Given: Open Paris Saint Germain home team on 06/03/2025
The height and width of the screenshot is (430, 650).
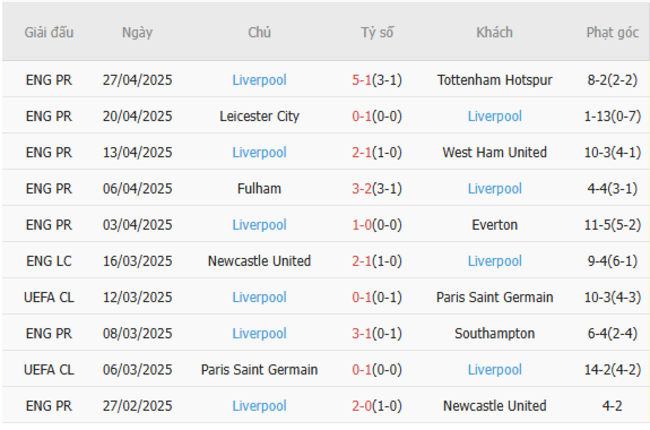Looking at the screenshot, I should pyautogui.click(x=259, y=369).
